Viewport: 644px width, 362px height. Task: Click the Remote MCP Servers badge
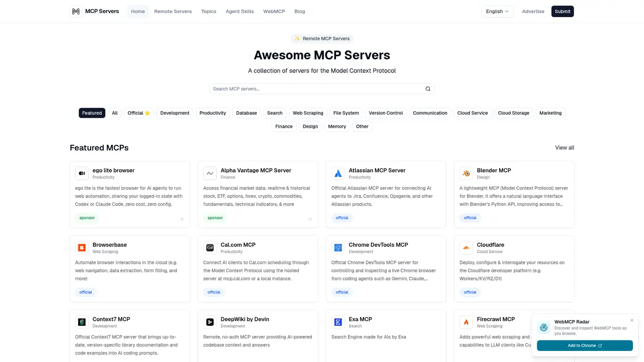click(322, 39)
